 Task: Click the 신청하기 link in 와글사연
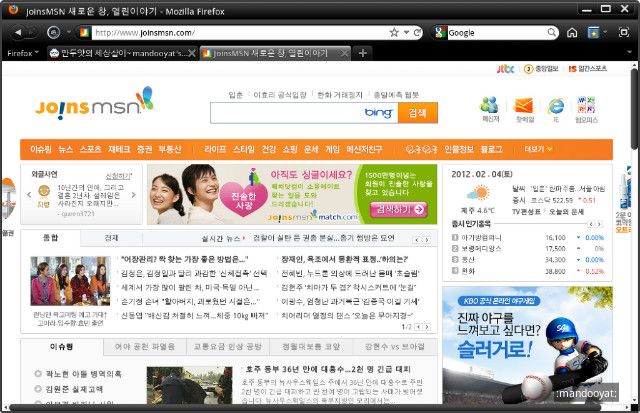coord(119,176)
